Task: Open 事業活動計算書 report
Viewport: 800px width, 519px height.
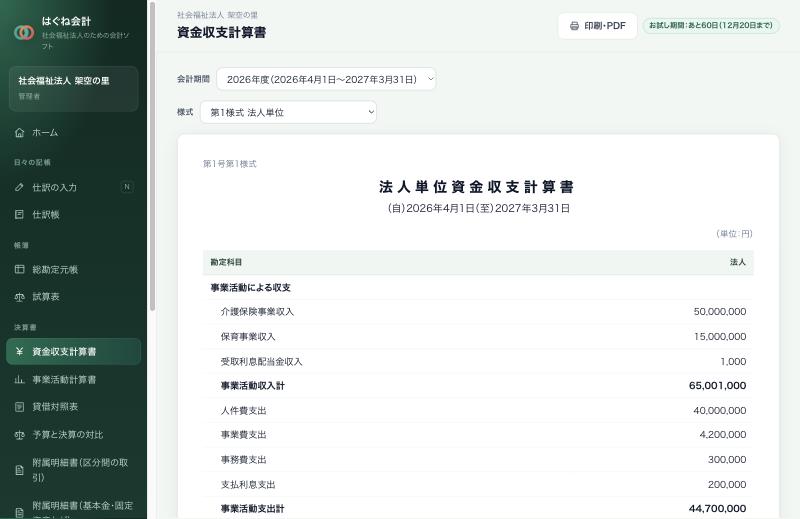Action: 73,379
